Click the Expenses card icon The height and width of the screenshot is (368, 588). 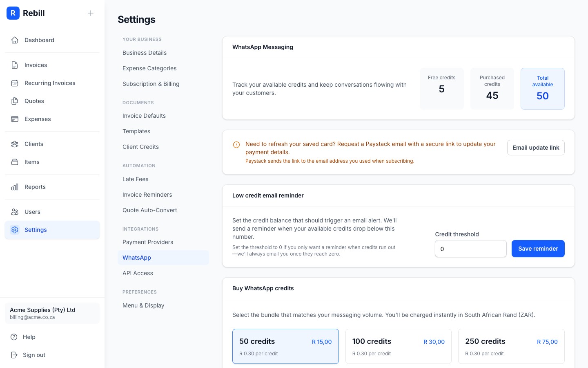coord(15,119)
